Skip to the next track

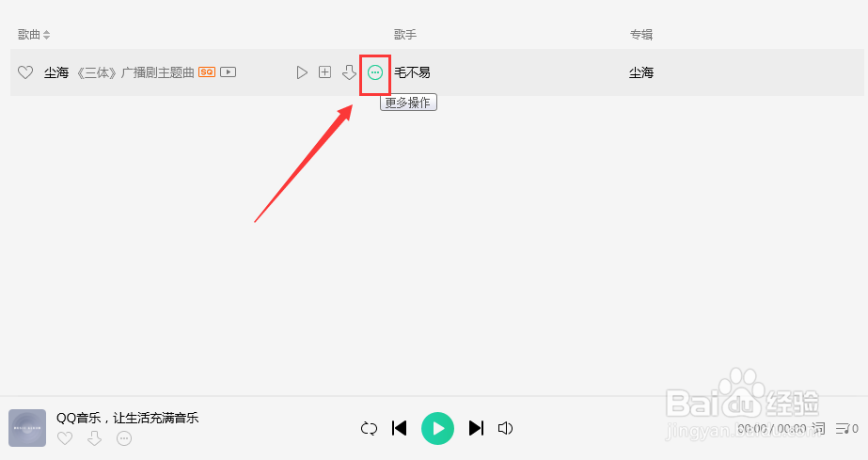click(x=476, y=428)
